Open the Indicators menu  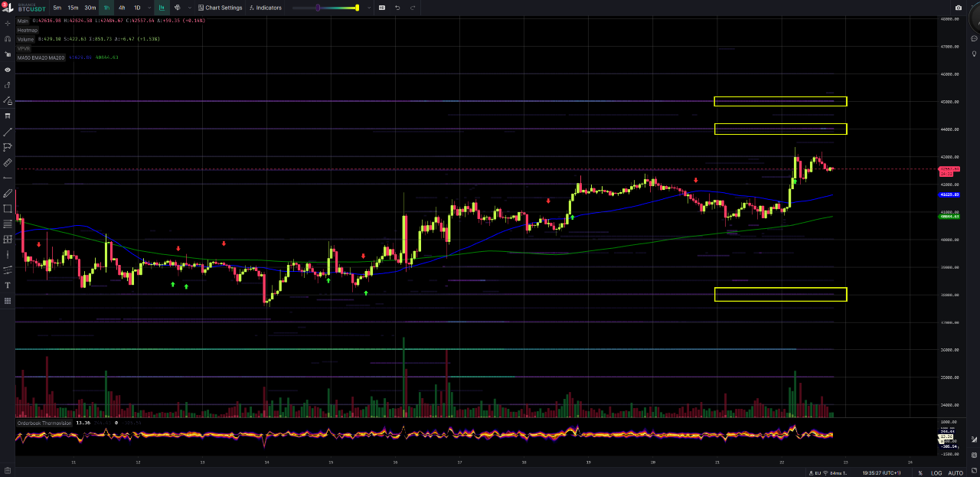(265, 8)
